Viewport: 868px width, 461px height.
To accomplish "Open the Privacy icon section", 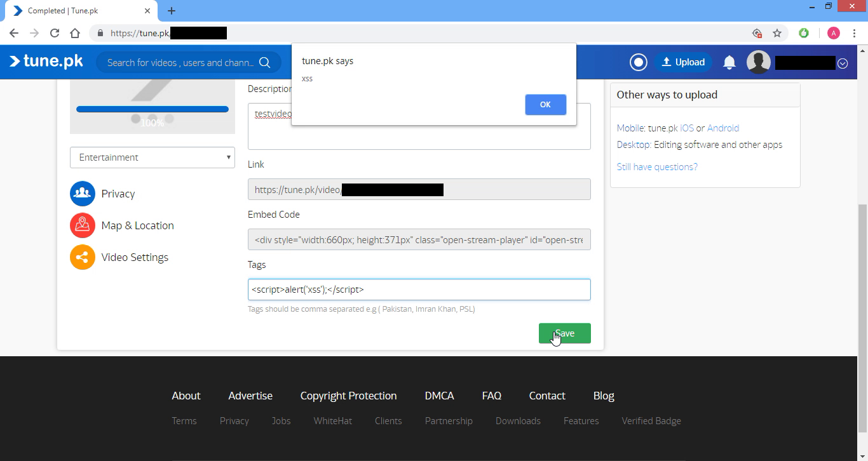I will click(83, 194).
